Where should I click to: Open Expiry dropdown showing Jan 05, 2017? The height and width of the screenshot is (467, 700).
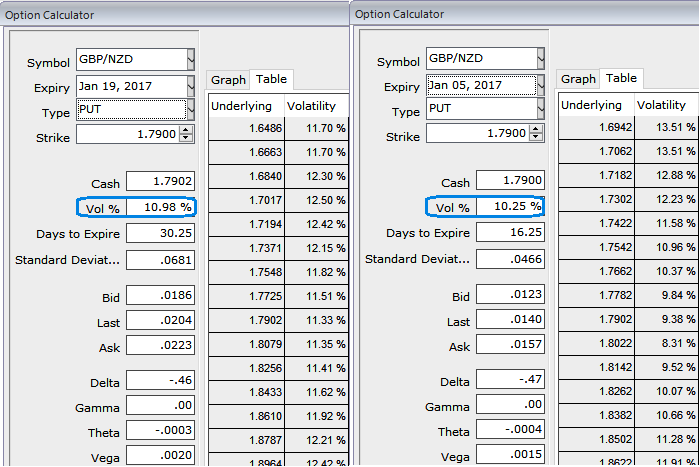(x=541, y=85)
